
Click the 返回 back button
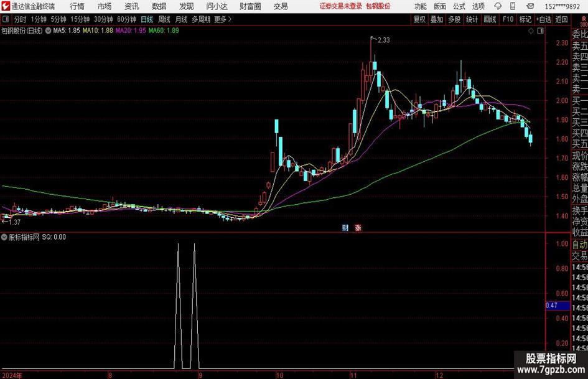coord(561,19)
